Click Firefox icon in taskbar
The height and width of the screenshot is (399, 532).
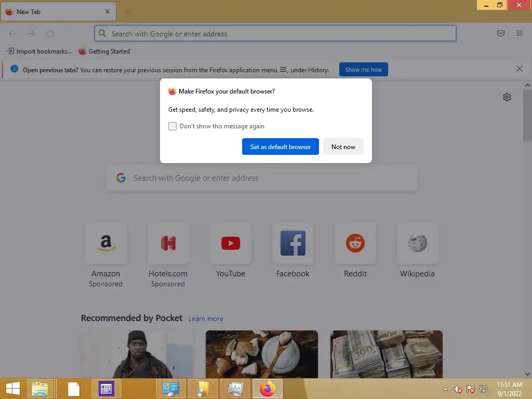click(268, 389)
